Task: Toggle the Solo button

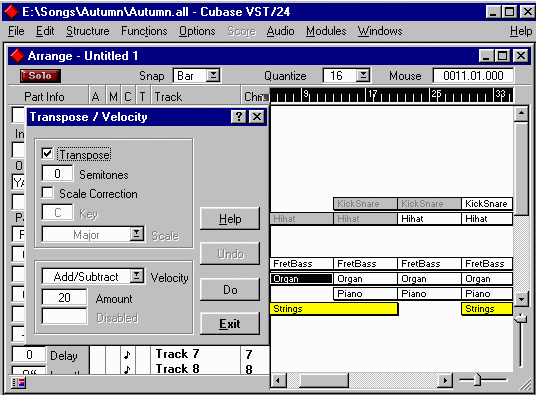Action: click(x=40, y=76)
